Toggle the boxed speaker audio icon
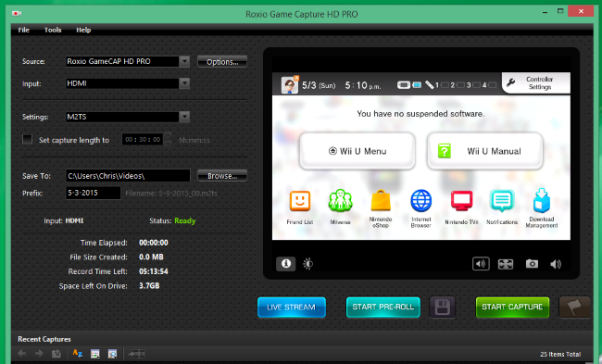This screenshot has width=602, height=364. coord(481,264)
